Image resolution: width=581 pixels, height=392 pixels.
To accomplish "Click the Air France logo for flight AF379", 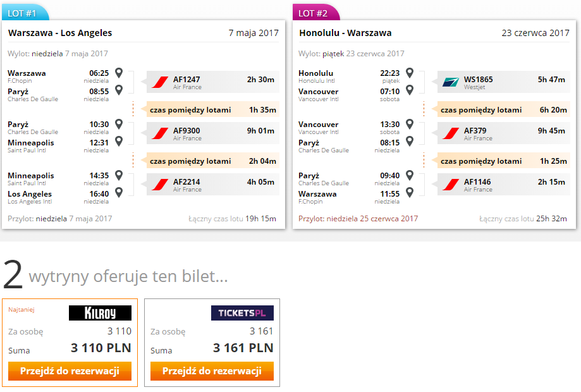I will click(451, 133).
